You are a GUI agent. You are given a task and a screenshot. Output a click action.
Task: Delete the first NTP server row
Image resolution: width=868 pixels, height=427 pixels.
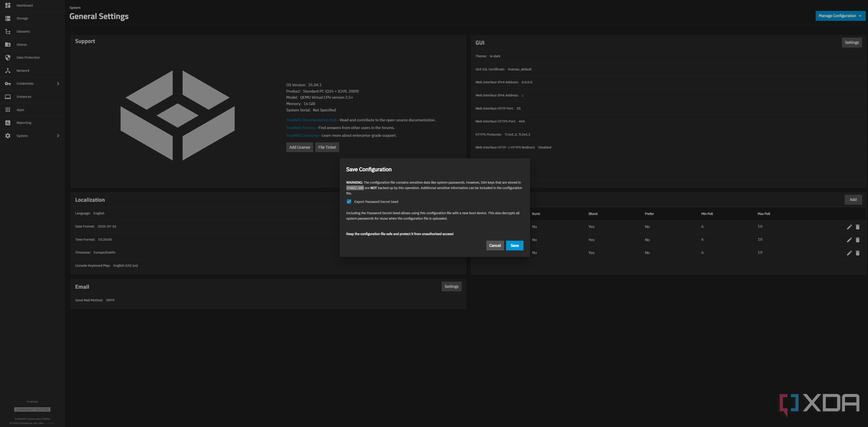(858, 227)
